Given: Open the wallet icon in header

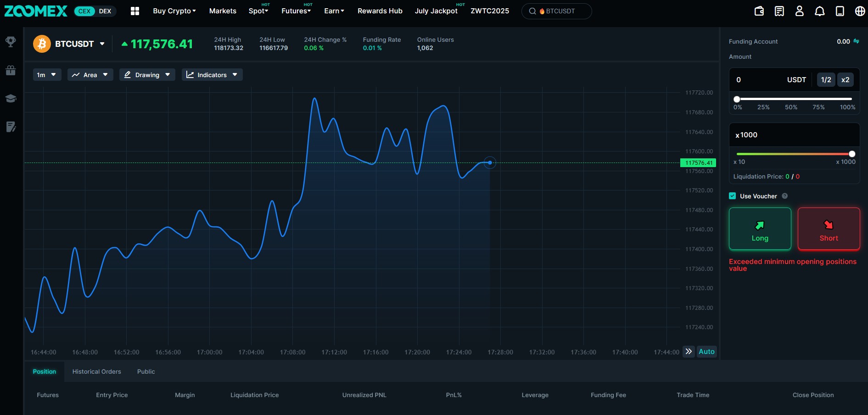Looking at the screenshot, I should coord(759,11).
